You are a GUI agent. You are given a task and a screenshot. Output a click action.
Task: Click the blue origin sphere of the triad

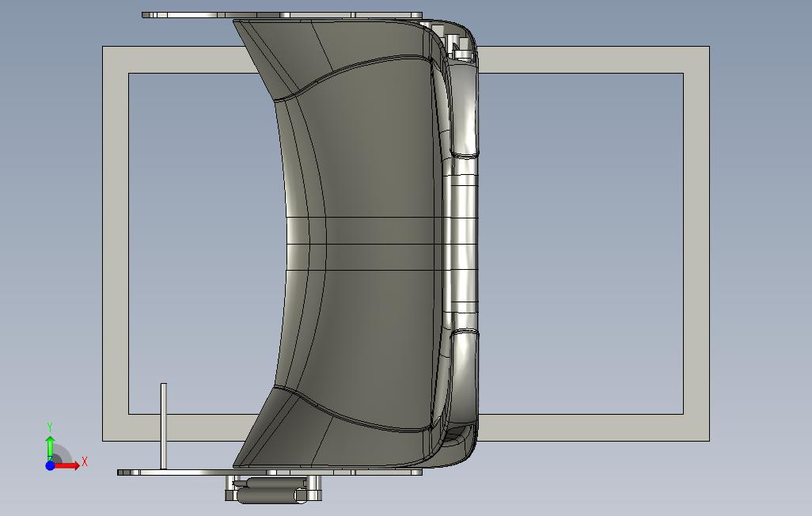click(50, 465)
